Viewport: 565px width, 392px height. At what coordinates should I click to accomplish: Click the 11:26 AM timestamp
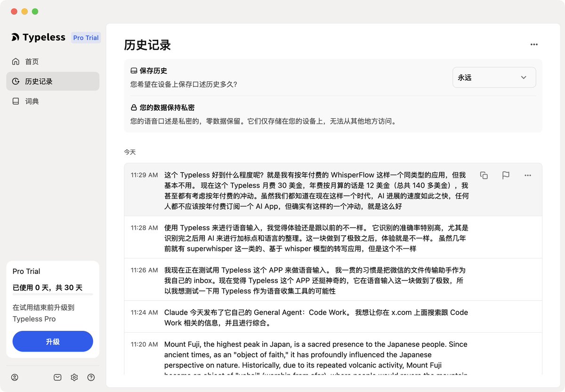pyautogui.click(x=144, y=270)
